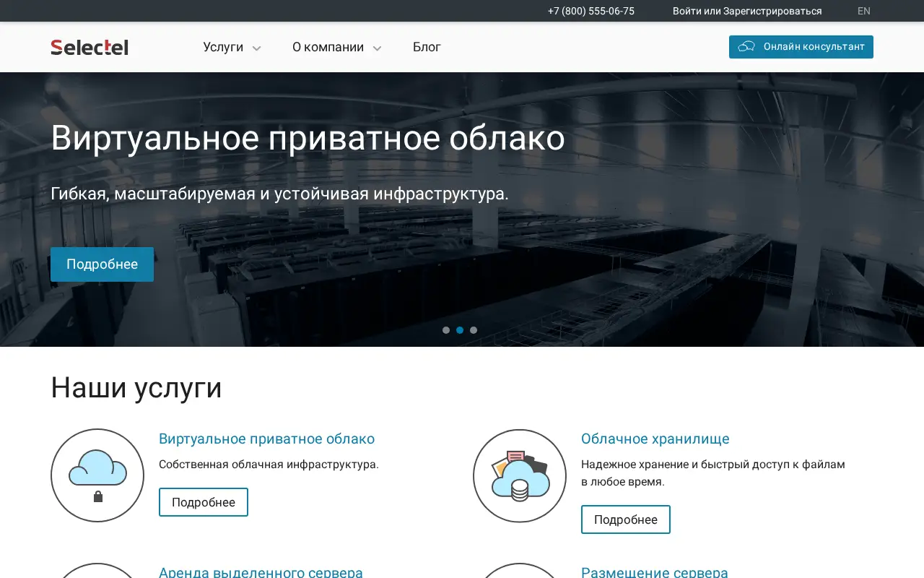Switch language to EN

click(864, 11)
